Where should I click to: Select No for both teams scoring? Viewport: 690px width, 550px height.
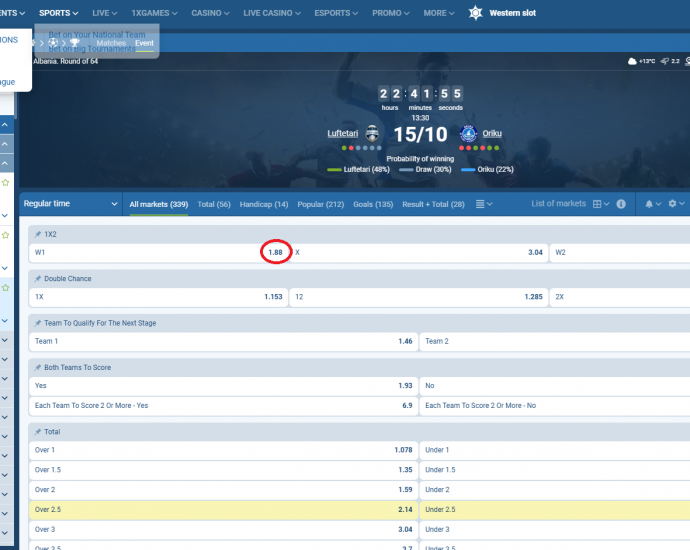click(555, 386)
